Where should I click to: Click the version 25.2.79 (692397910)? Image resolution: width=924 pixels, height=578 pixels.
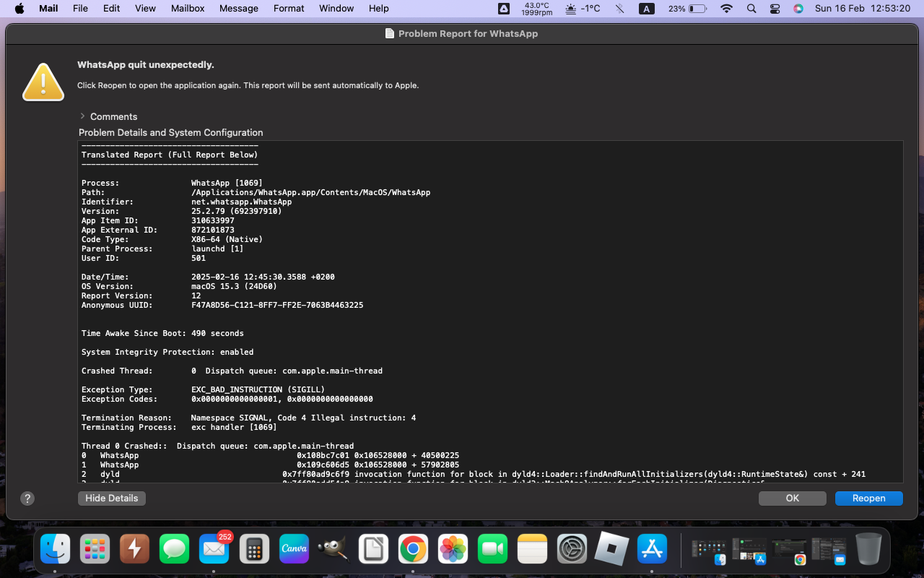tap(236, 212)
